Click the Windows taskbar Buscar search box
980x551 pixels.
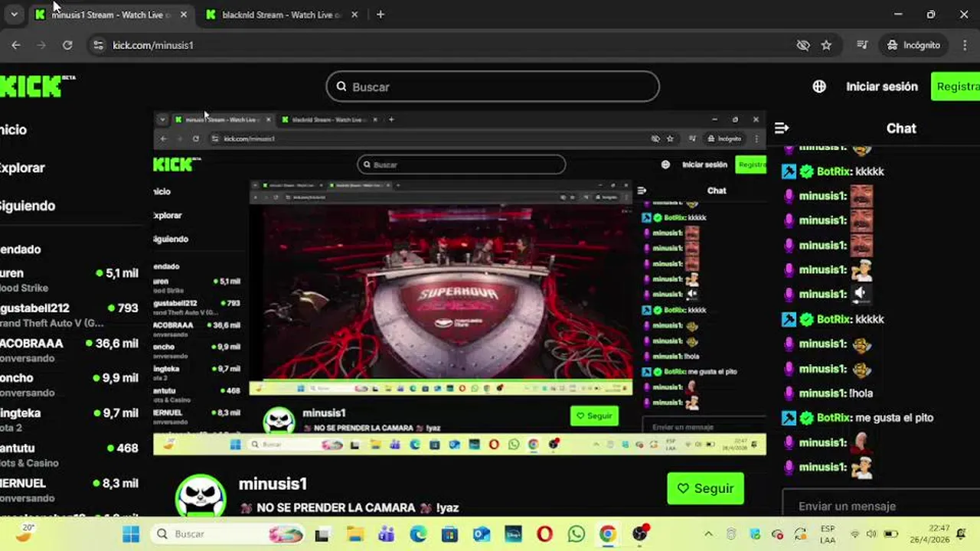[229, 533]
